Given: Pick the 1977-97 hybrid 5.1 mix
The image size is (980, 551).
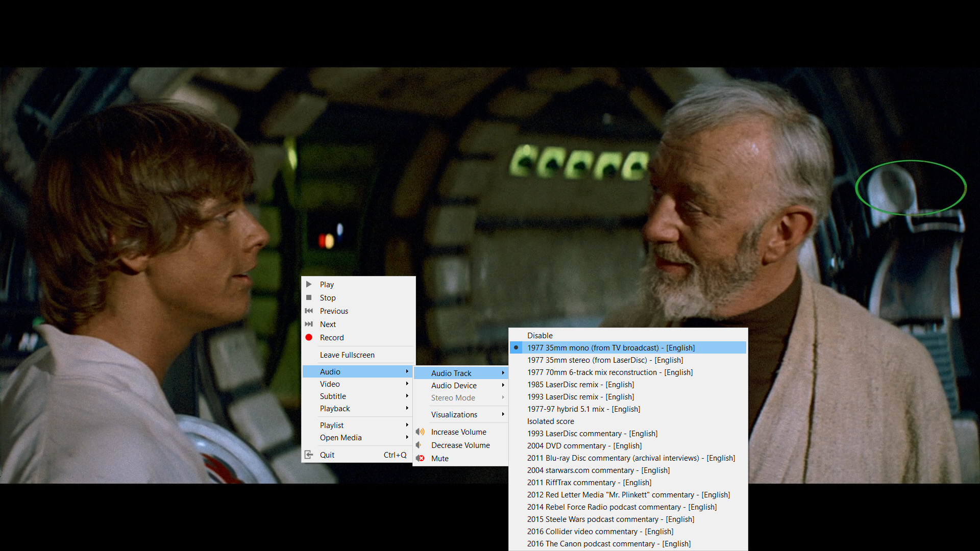Looking at the screenshot, I should 628,409.
